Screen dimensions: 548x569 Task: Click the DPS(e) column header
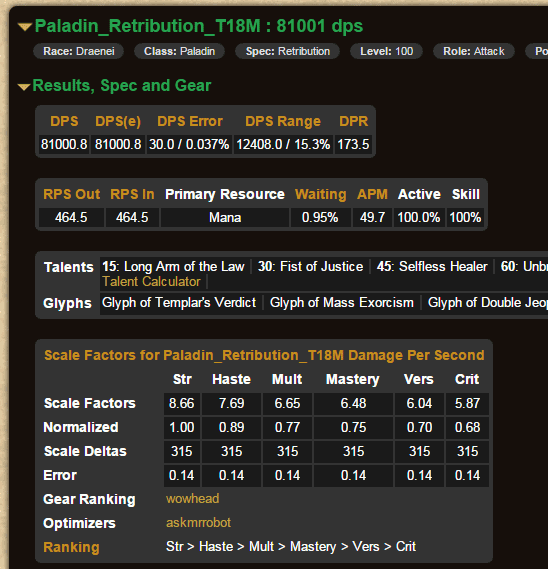point(118,121)
